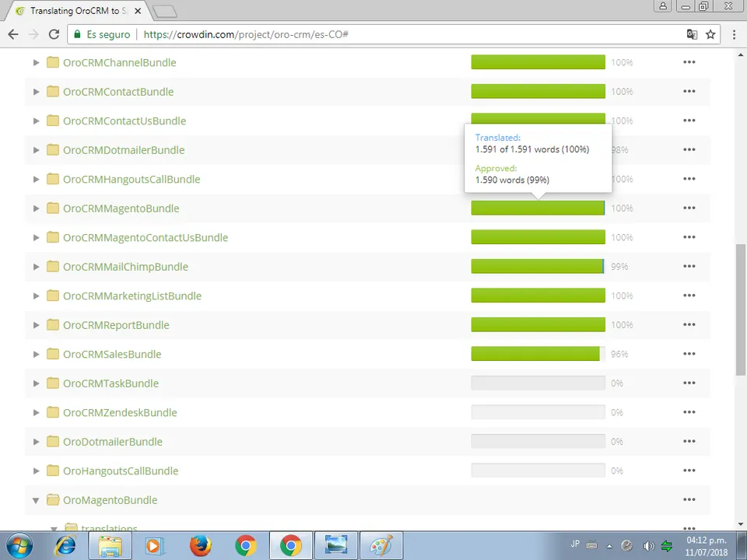Click the OroCRMTaskBundle folder icon
This screenshot has width=747, height=560.
(53, 383)
